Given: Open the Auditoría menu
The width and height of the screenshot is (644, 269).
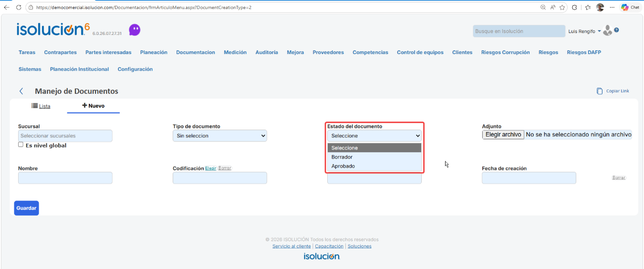Looking at the screenshot, I should click(267, 53).
